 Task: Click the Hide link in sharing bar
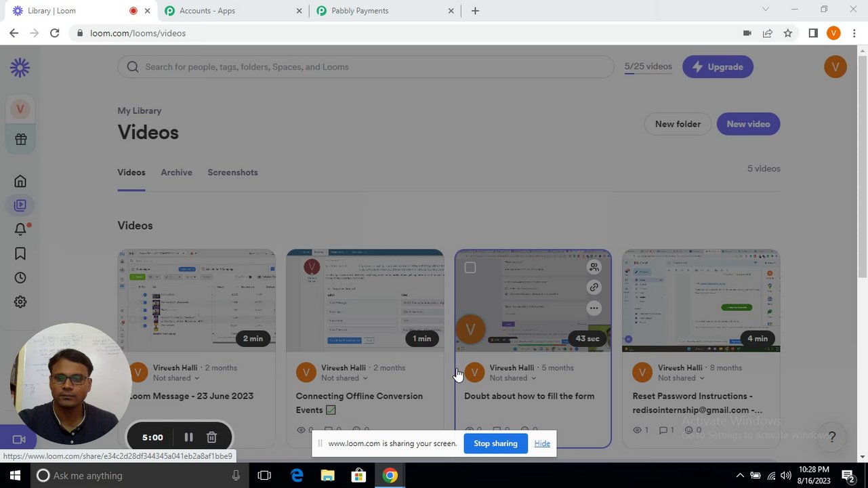coord(542,443)
